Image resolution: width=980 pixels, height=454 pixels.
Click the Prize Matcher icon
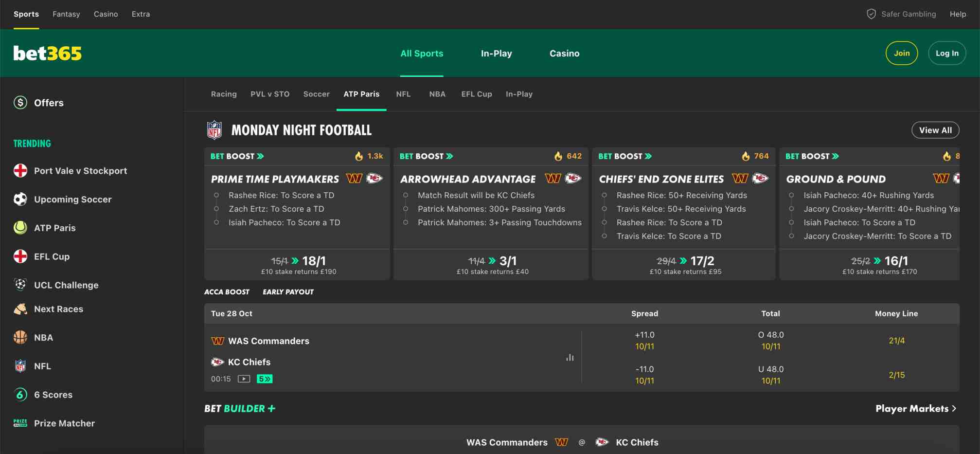pos(20,423)
